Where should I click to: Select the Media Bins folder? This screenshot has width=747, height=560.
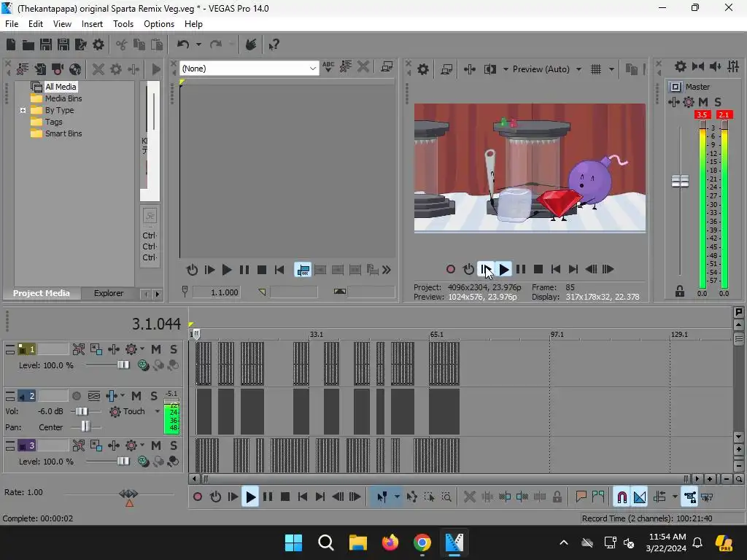pyautogui.click(x=63, y=98)
